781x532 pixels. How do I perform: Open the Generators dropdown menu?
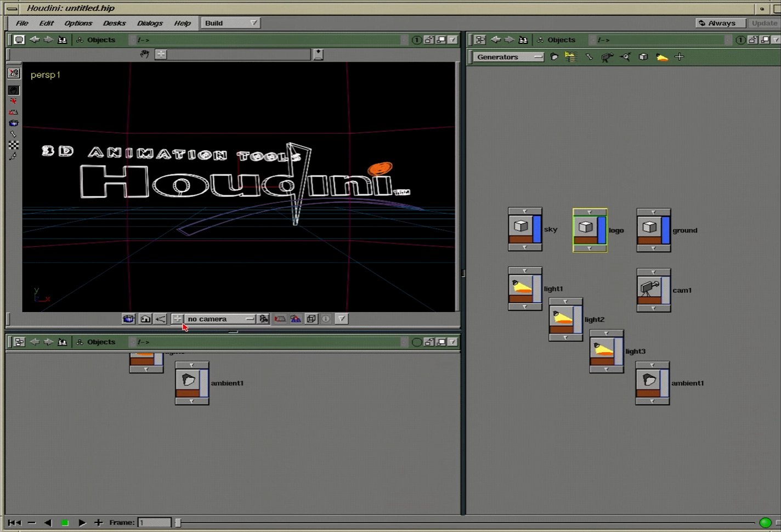click(508, 57)
